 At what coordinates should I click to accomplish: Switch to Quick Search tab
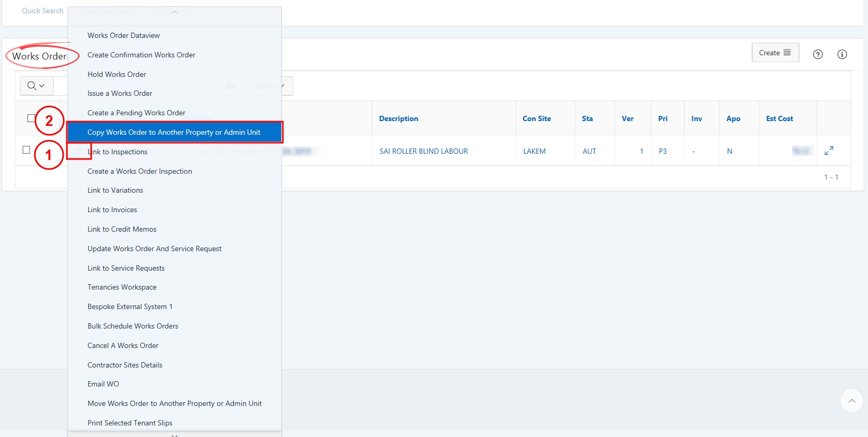[43, 11]
